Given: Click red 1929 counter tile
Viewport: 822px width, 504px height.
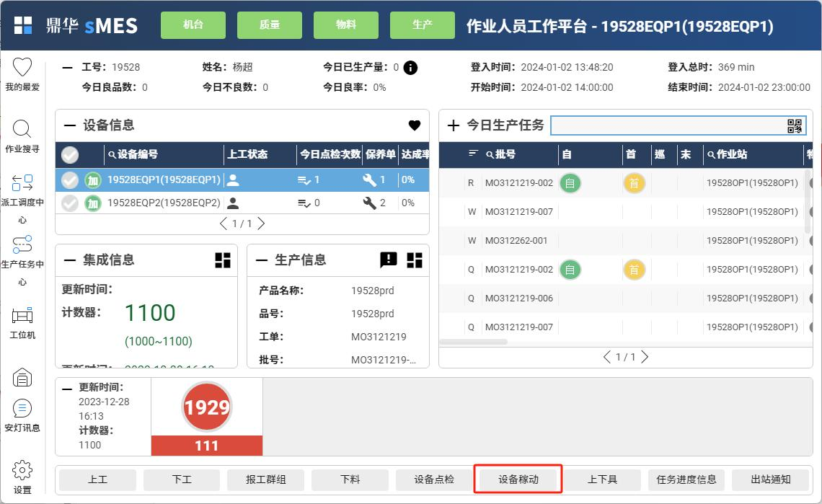Looking at the screenshot, I should pyautogui.click(x=207, y=417).
